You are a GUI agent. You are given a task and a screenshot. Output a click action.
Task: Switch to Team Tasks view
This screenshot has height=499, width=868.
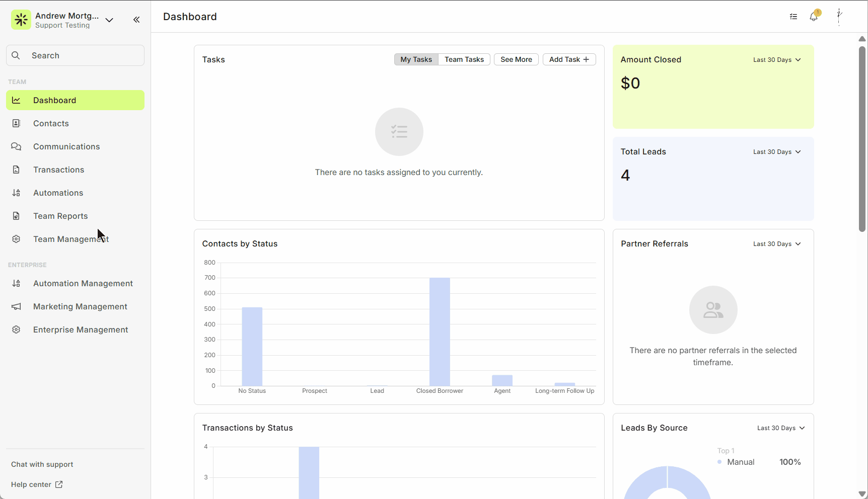click(464, 59)
